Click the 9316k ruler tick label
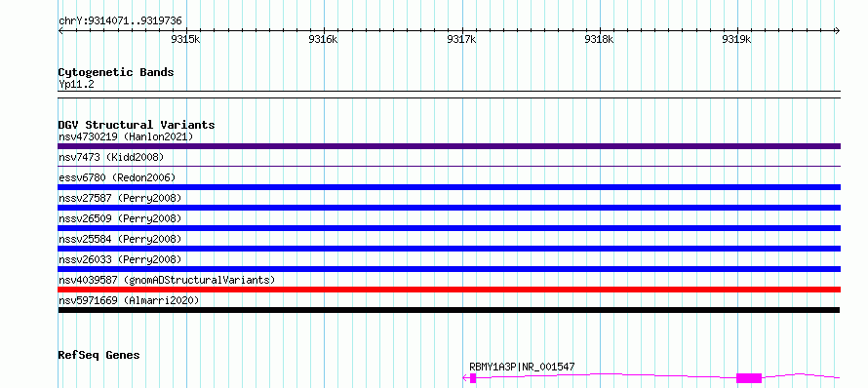 point(323,39)
